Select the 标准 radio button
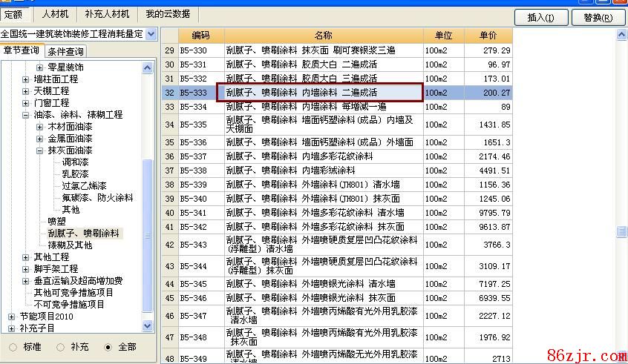Screen dimensions: 628x364 coord(13,346)
